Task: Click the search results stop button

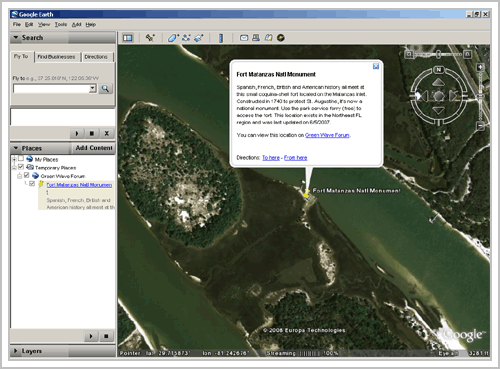Action: click(x=92, y=133)
